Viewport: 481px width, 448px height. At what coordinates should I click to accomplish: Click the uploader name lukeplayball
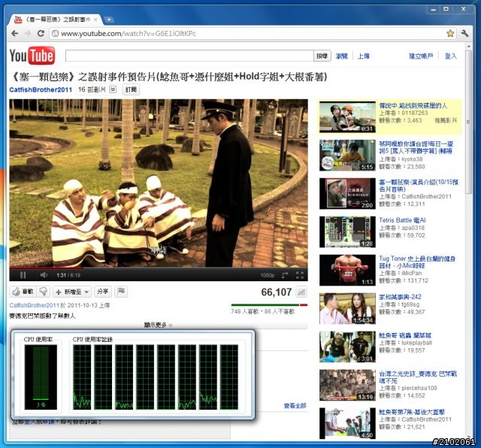click(416, 343)
